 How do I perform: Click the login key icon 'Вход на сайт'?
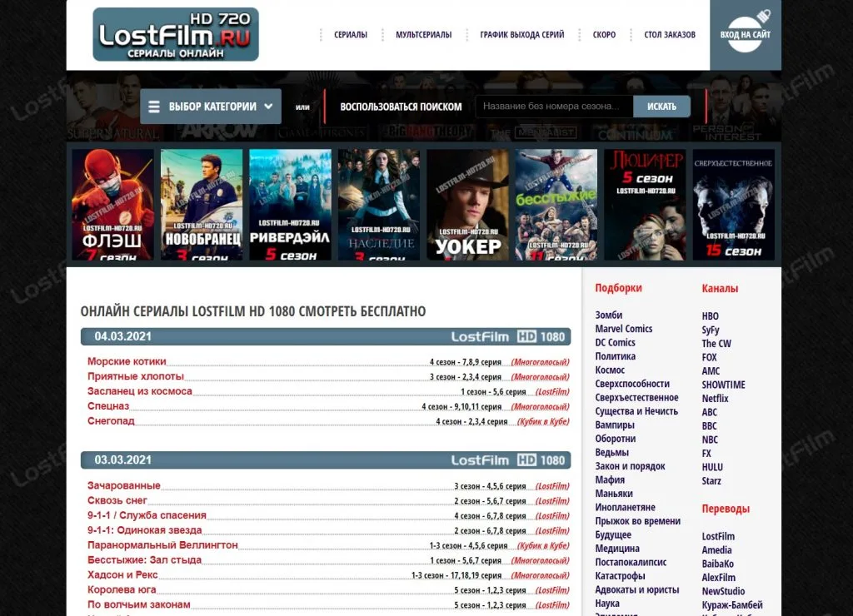[745, 34]
